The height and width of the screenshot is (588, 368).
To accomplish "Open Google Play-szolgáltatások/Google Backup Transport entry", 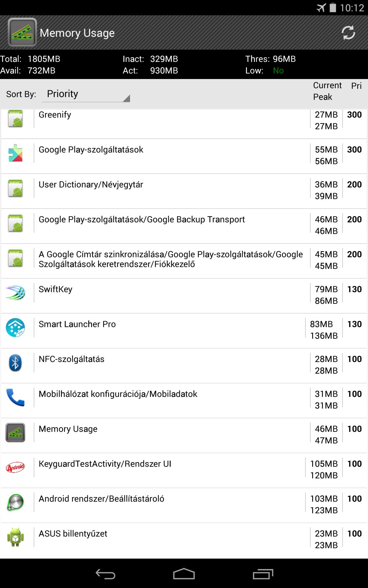I will click(184, 226).
